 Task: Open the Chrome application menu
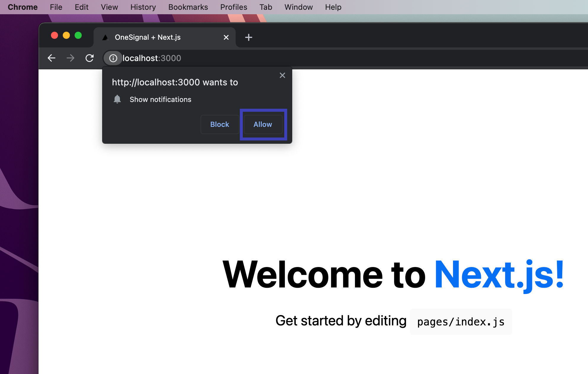23,7
